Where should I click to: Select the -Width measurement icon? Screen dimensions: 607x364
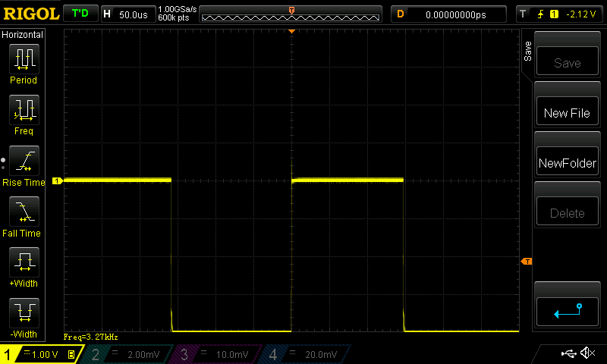(24, 313)
